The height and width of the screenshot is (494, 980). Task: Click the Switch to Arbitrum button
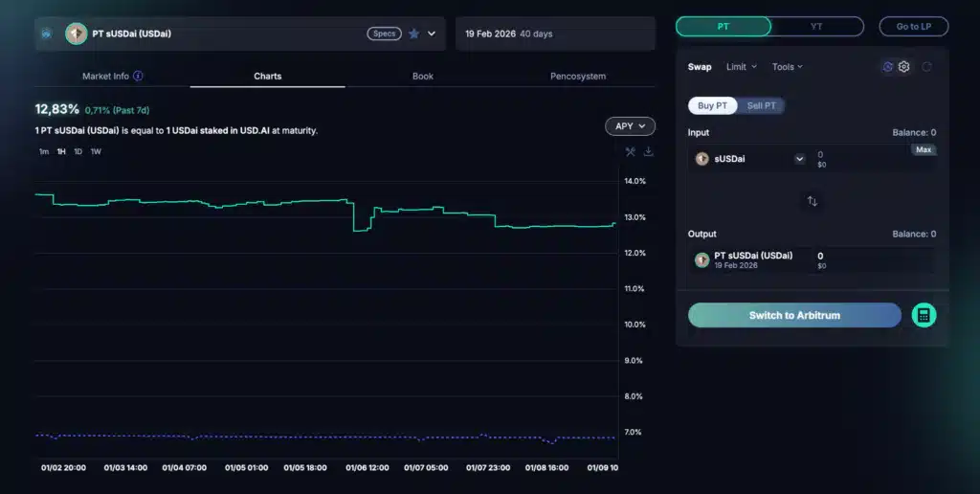coord(794,315)
